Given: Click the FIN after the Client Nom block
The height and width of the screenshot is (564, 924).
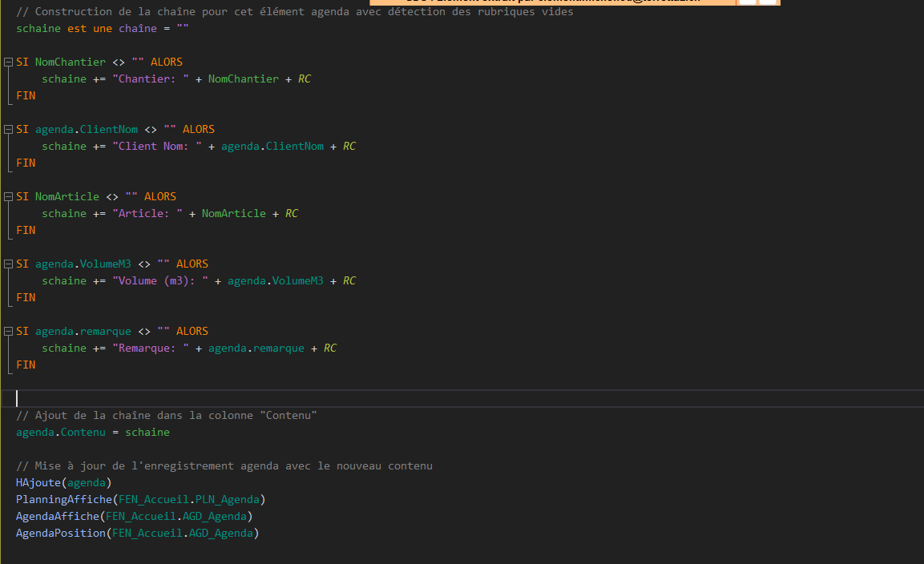Looking at the screenshot, I should [26, 163].
